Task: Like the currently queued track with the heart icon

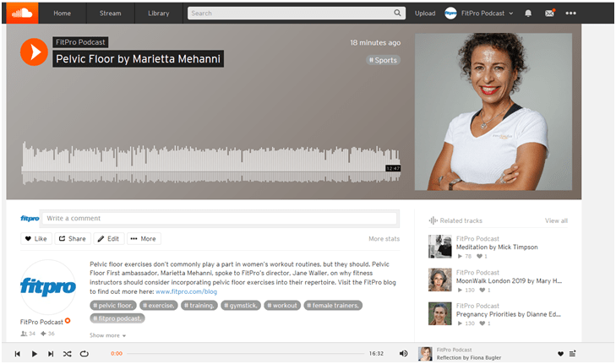Action: (560, 353)
